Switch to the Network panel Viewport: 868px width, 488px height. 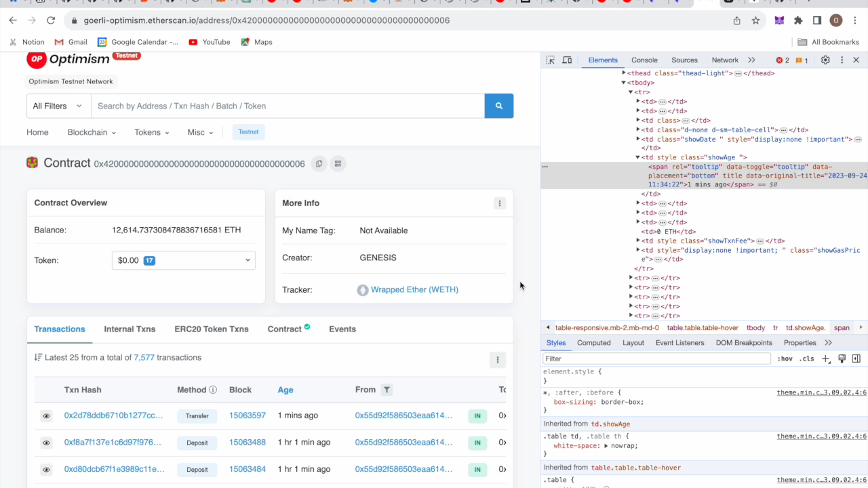point(725,60)
